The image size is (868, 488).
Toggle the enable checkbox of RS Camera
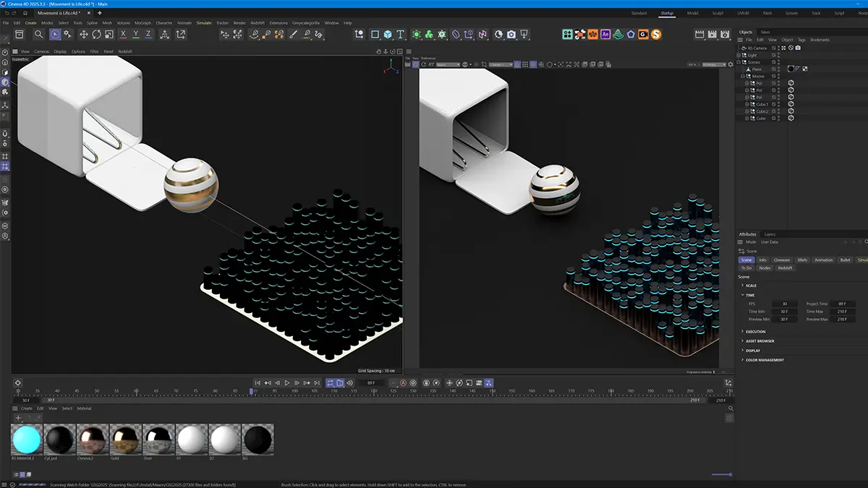tap(773, 48)
